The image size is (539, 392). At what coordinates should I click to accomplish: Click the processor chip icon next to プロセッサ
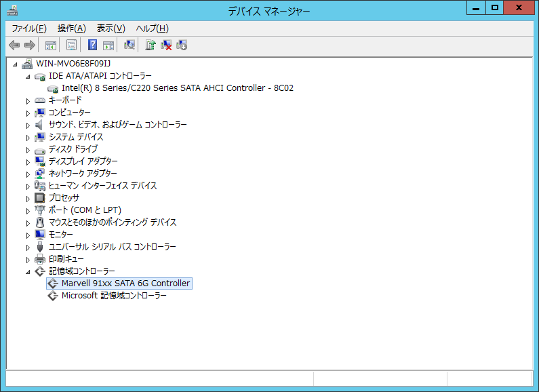[40, 198]
